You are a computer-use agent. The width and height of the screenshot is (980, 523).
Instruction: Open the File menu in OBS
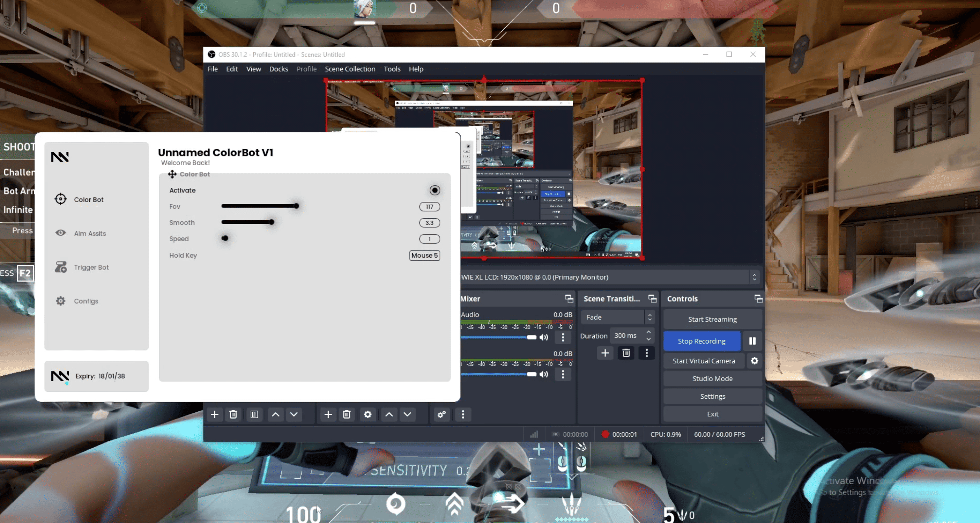pos(213,69)
